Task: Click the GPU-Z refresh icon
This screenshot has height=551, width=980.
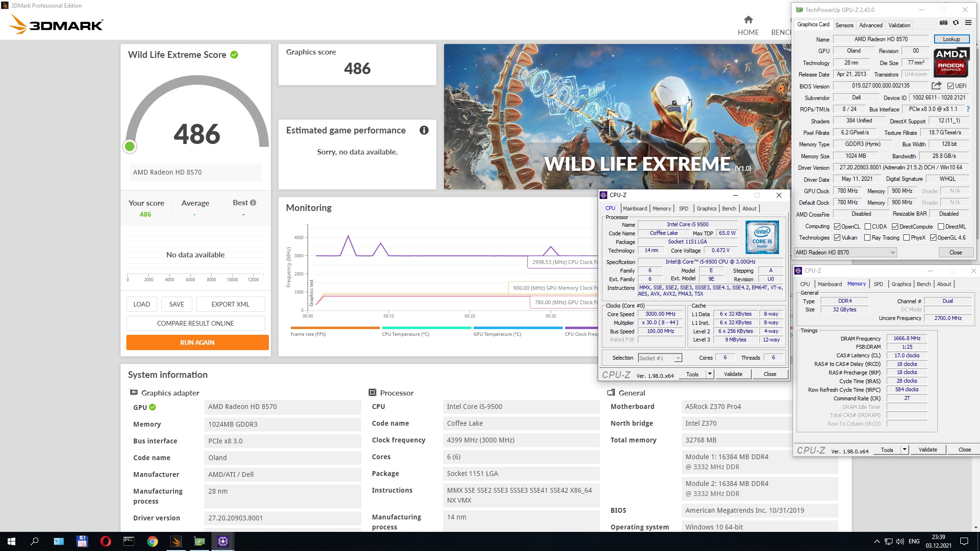Action: point(956,23)
